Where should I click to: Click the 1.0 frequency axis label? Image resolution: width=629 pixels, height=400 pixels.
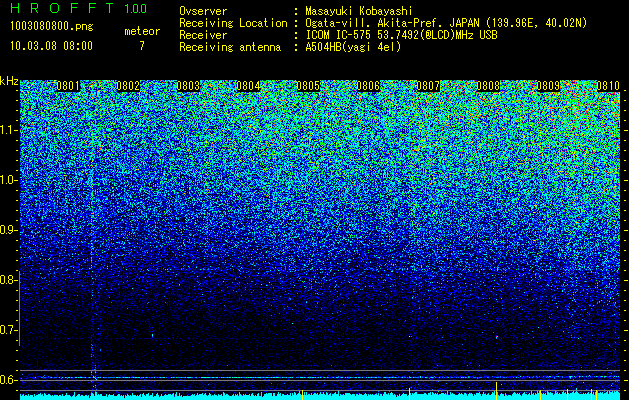(x=8, y=180)
